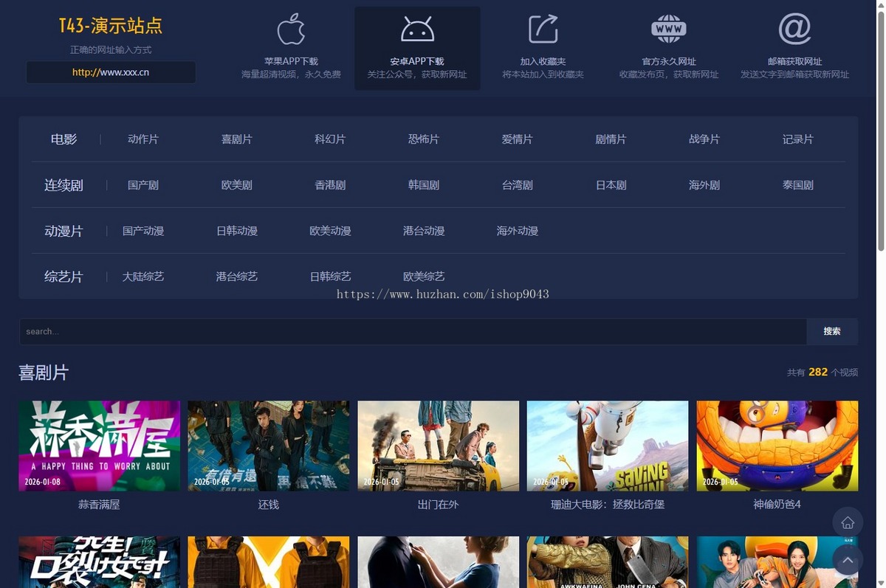
Task: Select the 爱情片 subcategory
Action: 517,139
